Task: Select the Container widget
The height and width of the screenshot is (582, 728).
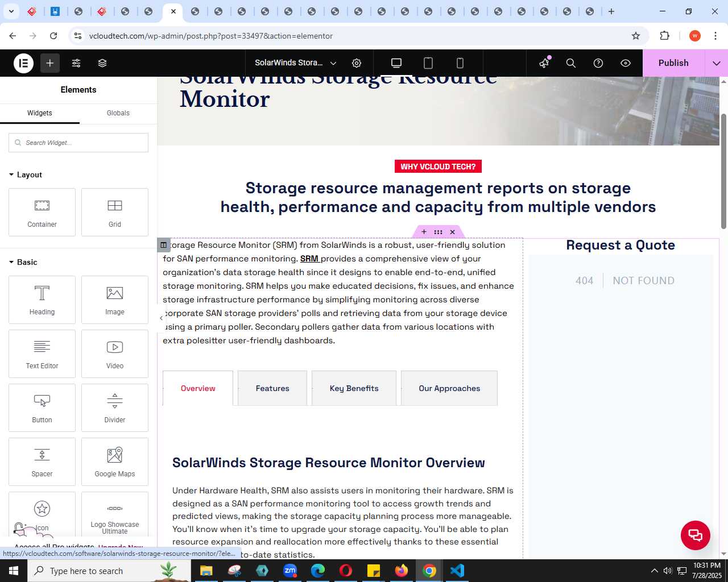Action: tap(42, 212)
